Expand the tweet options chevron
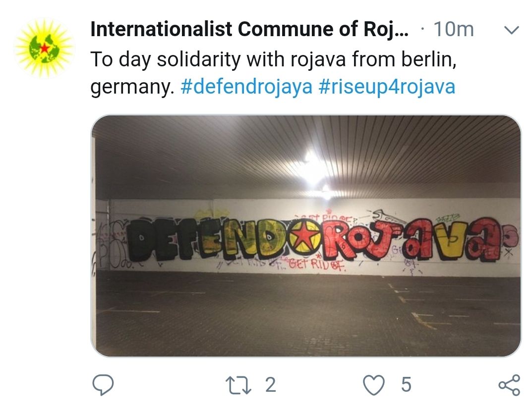The width and height of the screenshot is (532, 418). 512,30
